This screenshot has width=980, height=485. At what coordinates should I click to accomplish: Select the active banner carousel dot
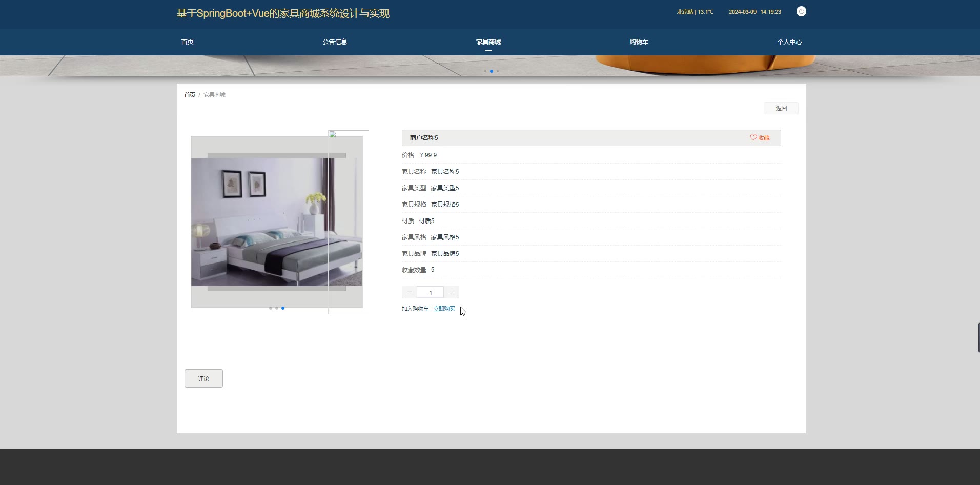(x=492, y=71)
